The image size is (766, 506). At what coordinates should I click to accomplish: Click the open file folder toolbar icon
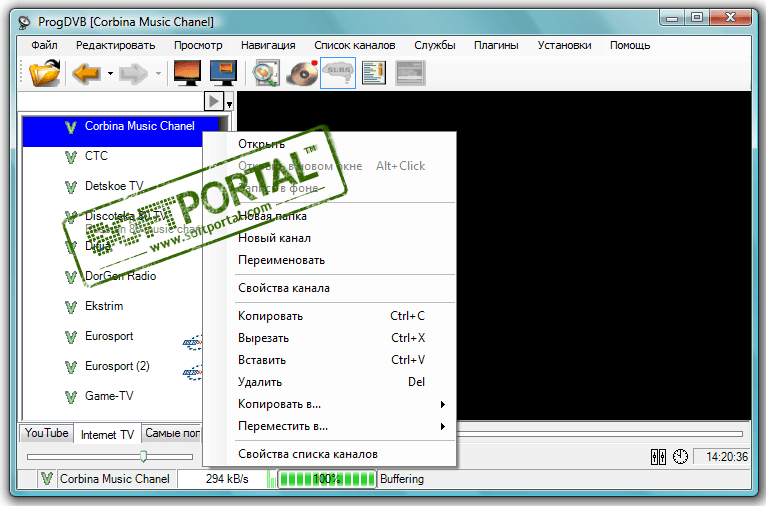click(44, 73)
